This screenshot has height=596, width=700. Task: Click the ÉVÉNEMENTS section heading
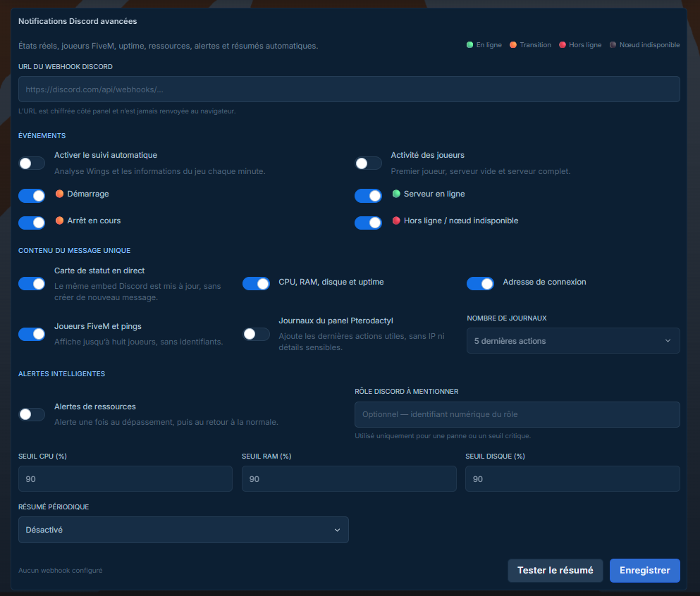coord(42,136)
